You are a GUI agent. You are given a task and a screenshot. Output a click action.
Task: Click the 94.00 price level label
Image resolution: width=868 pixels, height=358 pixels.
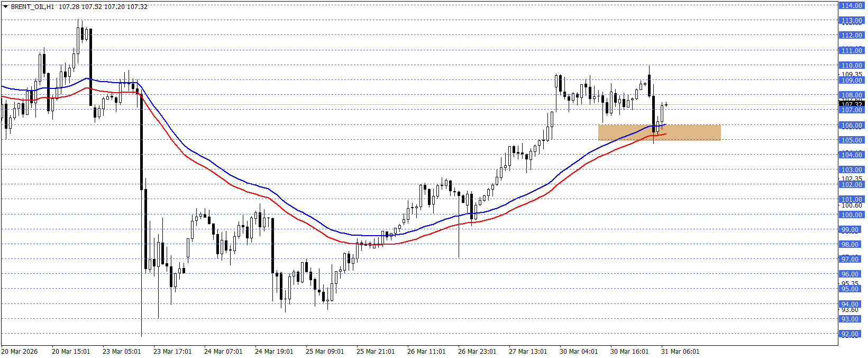pos(851,305)
